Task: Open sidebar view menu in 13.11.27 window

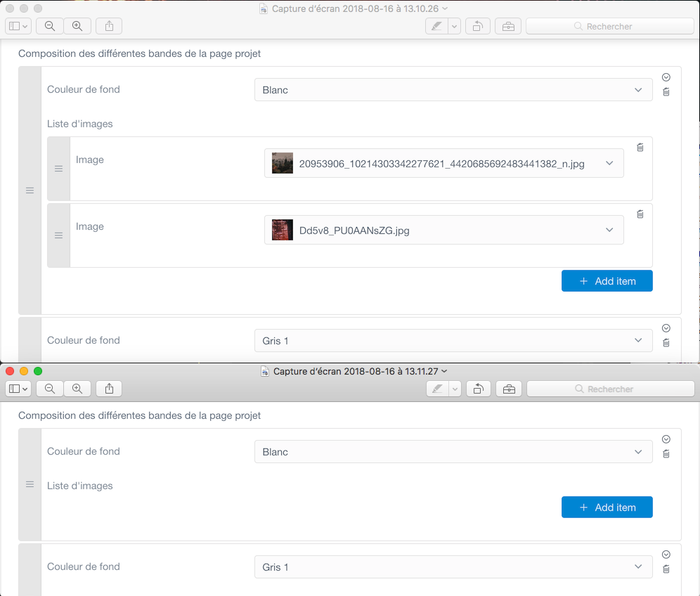Action: coord(18,389)
